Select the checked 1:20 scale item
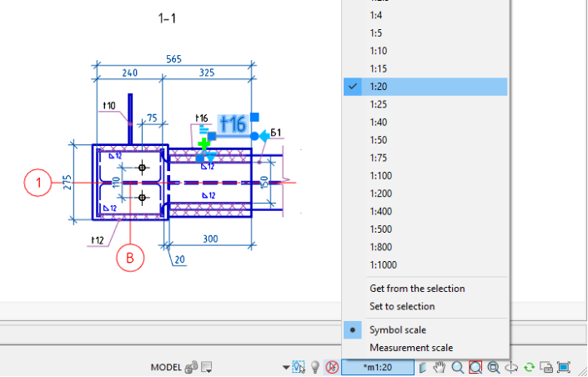 click(425, 87)
